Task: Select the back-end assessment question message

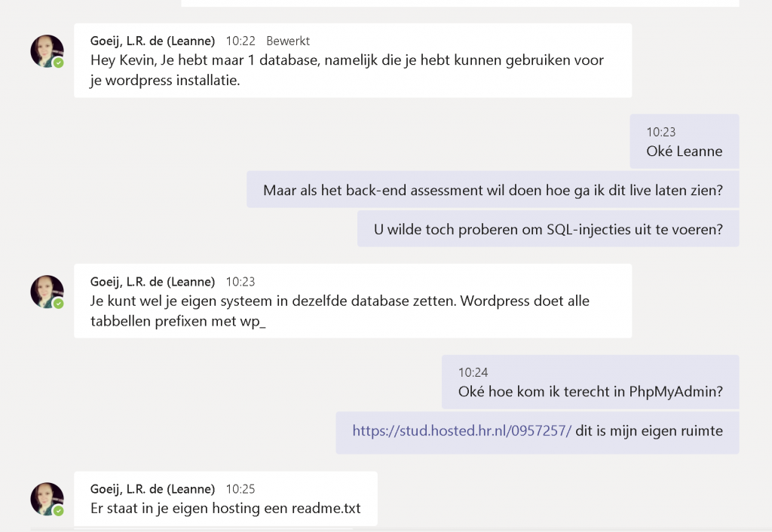Action: (493, 190)
